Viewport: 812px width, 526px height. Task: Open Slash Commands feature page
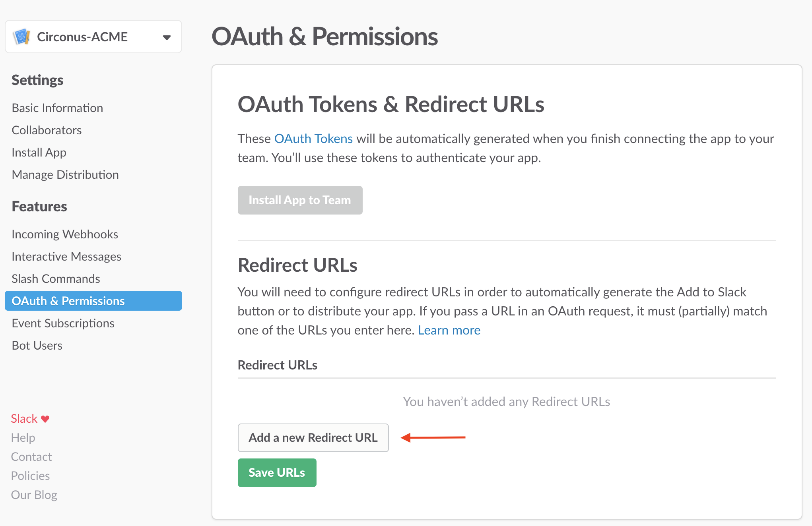tap(56, 279)
